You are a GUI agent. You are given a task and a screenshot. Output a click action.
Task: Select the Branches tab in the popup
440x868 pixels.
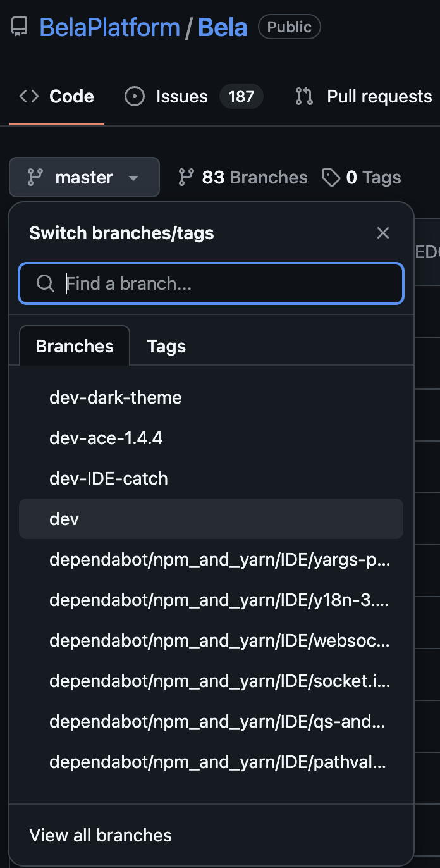click(75, 346)
